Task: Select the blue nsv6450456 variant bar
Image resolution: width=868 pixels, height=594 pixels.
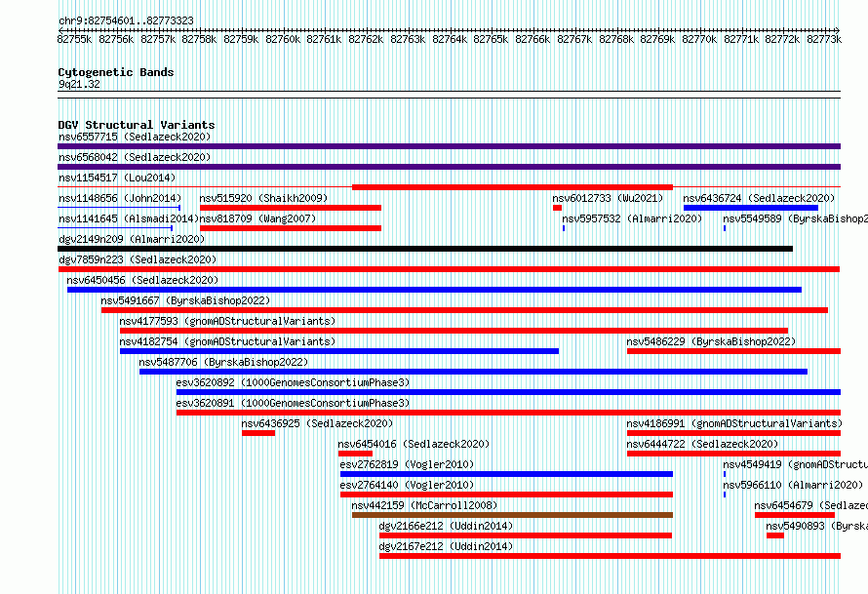Action: coord(435,290)
